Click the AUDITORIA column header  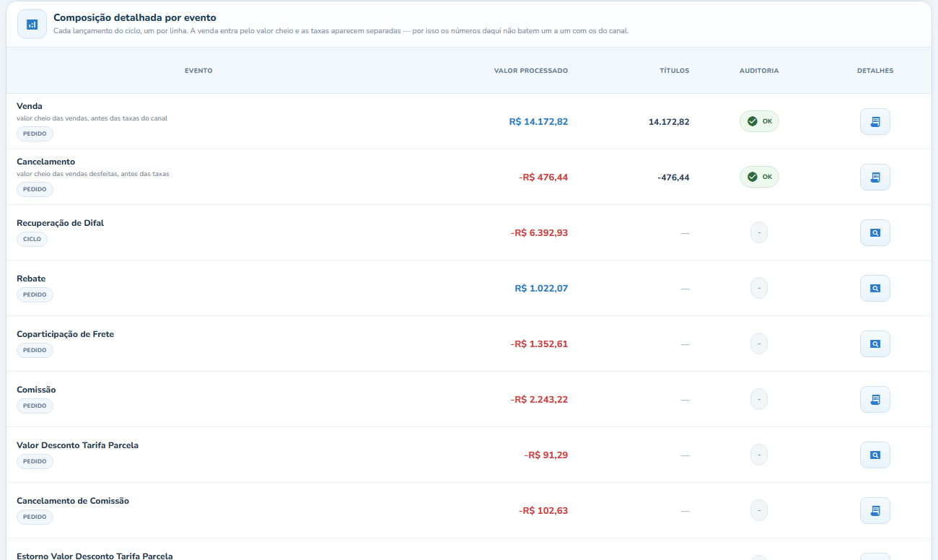coord(759,71)
